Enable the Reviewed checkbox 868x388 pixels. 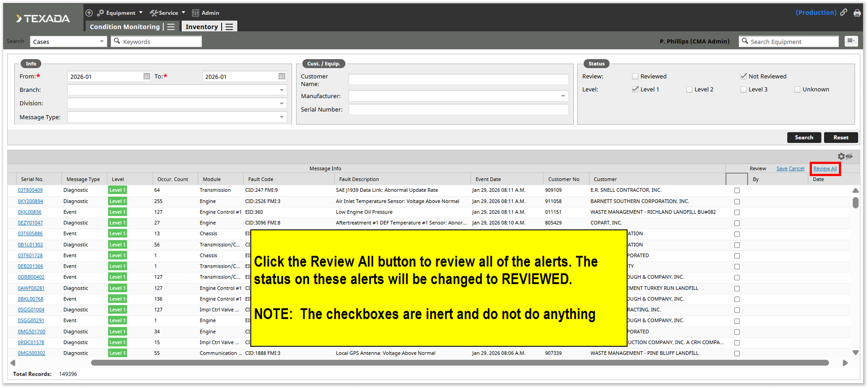point(635,77)
